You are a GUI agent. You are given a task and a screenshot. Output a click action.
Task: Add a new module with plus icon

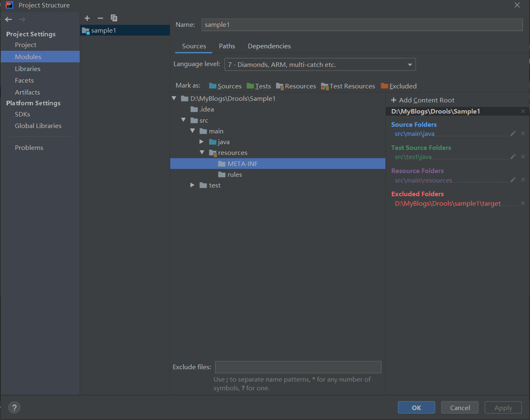tap(87, 18)
